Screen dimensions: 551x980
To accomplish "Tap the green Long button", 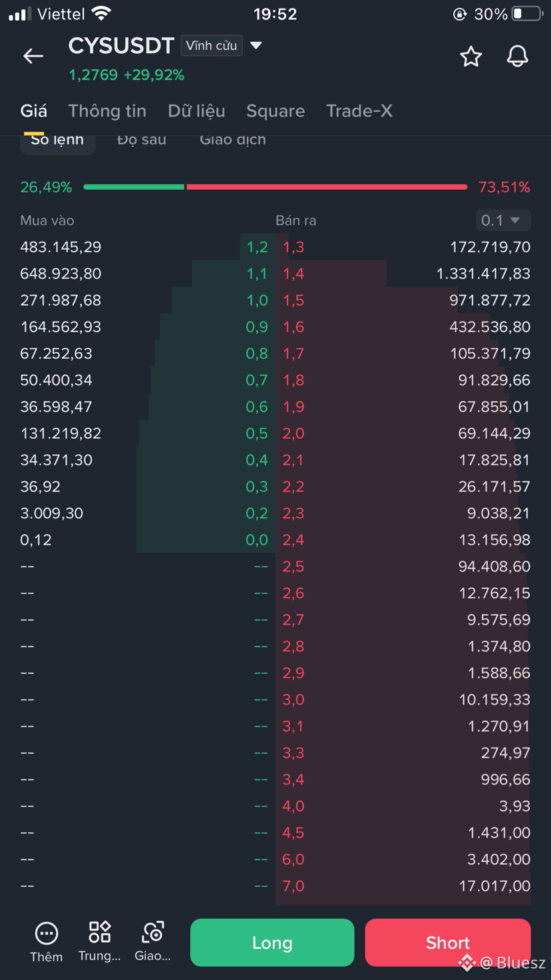I will (272, 943).
